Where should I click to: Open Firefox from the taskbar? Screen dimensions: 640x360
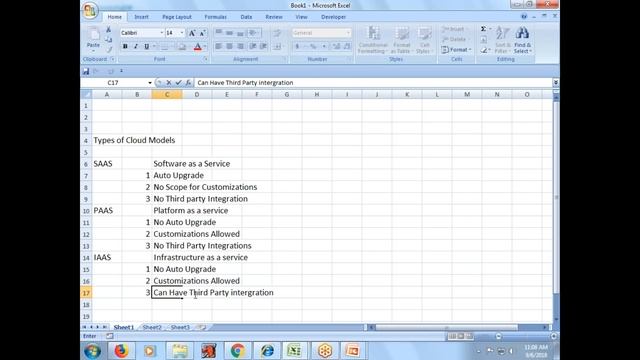121,351
